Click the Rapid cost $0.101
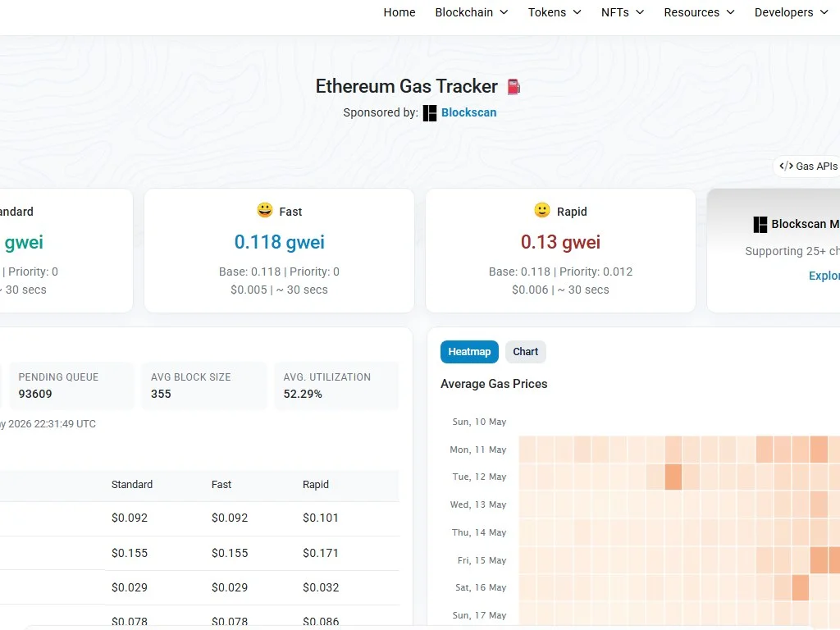This screenshot has height=630, width=840. pyautogui.click(x=321, y=518)
